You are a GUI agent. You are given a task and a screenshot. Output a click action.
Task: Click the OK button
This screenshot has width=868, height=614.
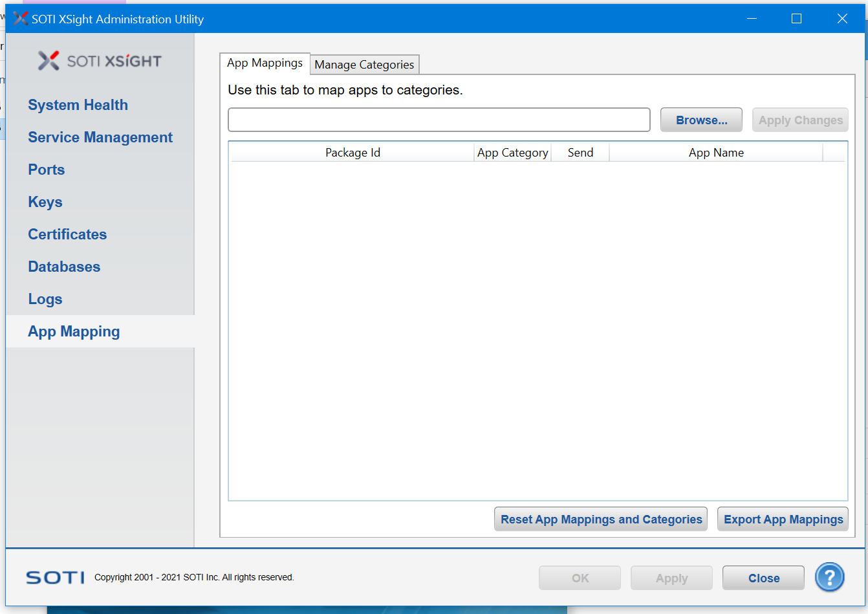580,578
